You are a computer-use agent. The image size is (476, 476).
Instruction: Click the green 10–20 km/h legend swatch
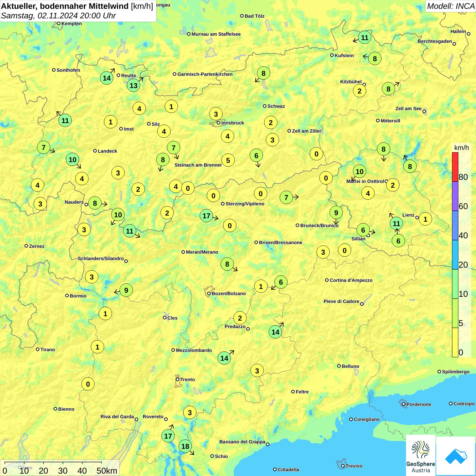[455, 284]
